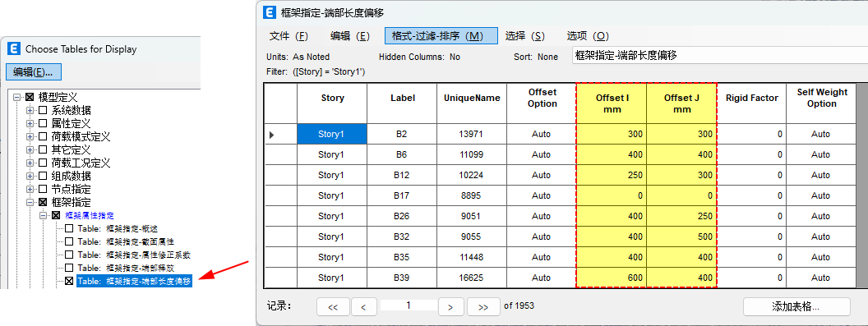The image size is (868, 326).
Task: Expand the 节点指定 tree node
Action: (30, 190)
